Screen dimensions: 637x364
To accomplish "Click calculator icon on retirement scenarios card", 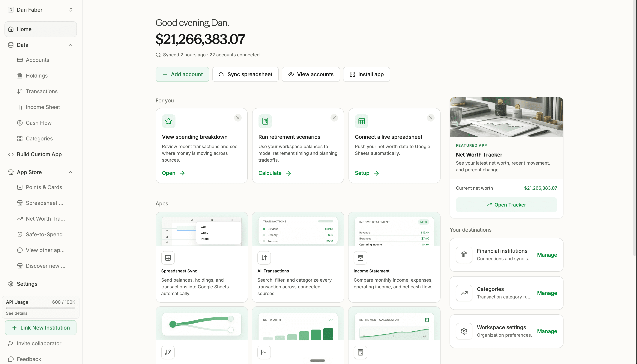I will [265, 121].
